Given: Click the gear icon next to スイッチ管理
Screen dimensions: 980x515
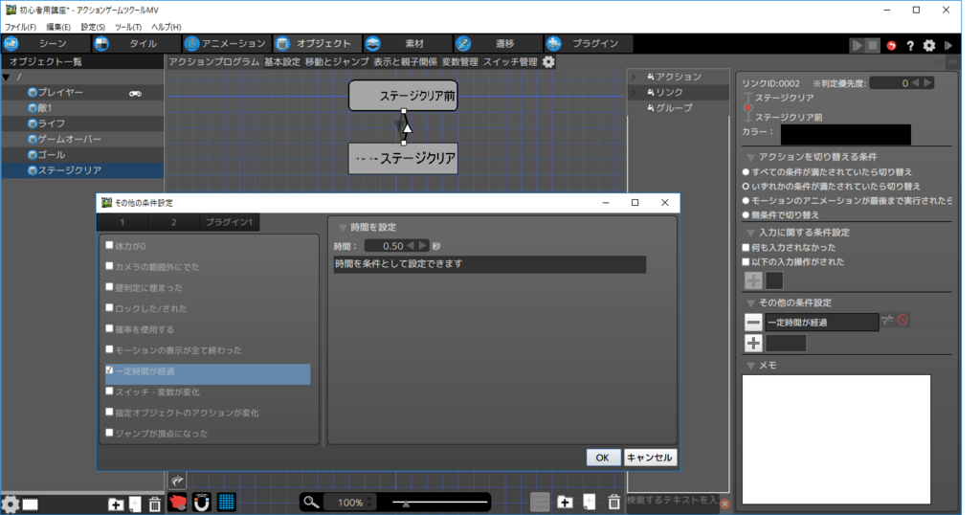Looking at the screenshot, I should click(548, 62).
